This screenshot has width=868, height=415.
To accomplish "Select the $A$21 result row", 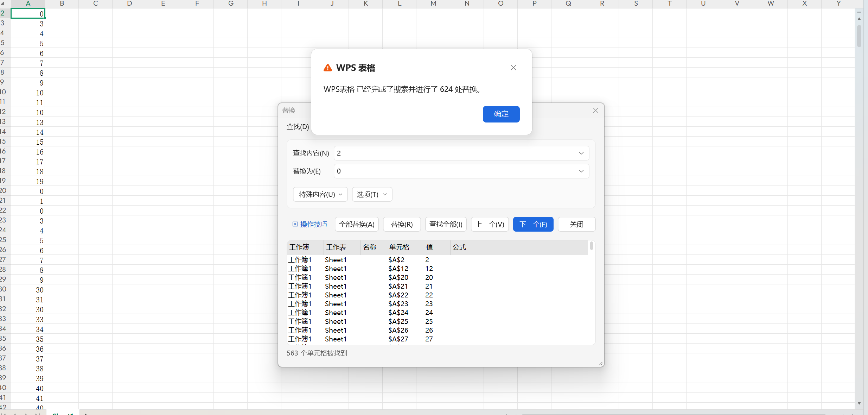I will [437, 286].
